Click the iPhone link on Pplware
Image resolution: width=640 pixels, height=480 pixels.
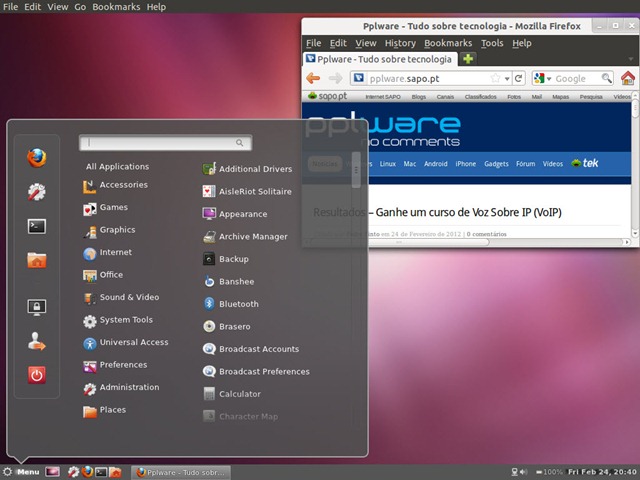click(x=466, y=164)
